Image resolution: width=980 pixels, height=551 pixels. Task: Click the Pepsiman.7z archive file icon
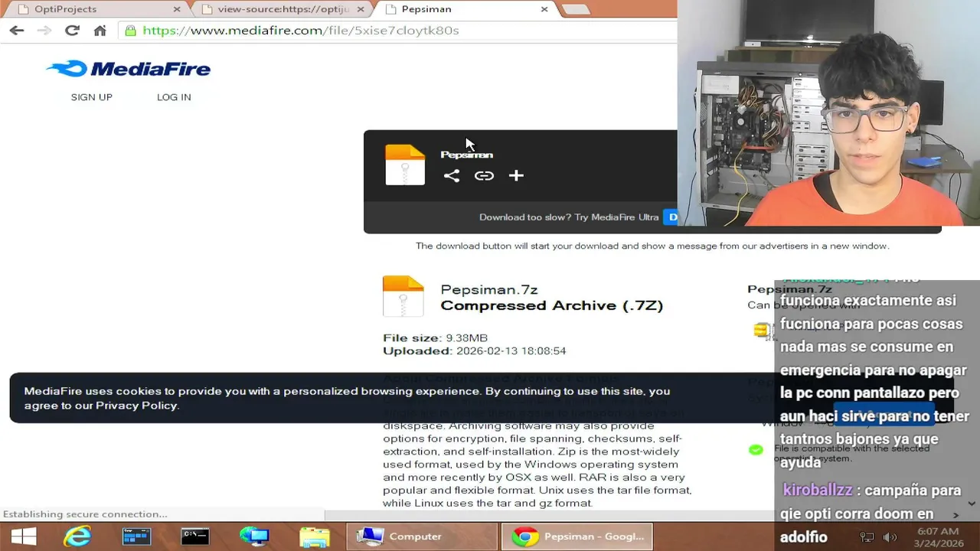tap(403, 296)
